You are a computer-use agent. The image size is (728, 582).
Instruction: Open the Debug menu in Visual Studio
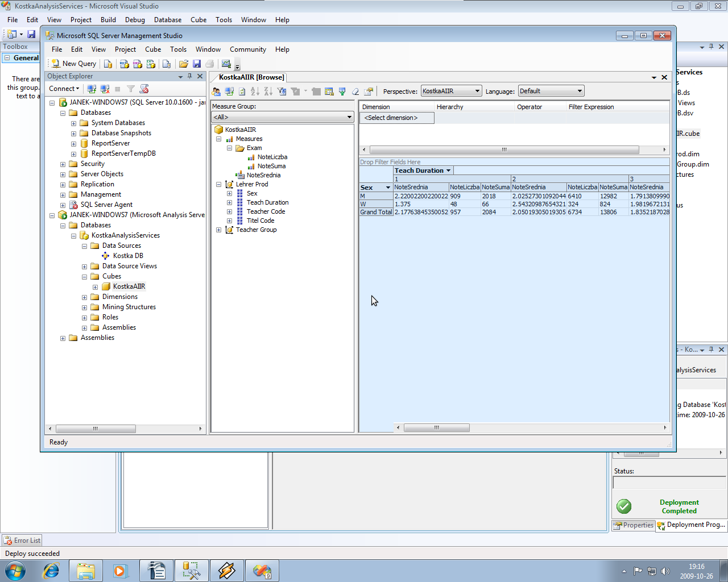(x=135, y=20)
